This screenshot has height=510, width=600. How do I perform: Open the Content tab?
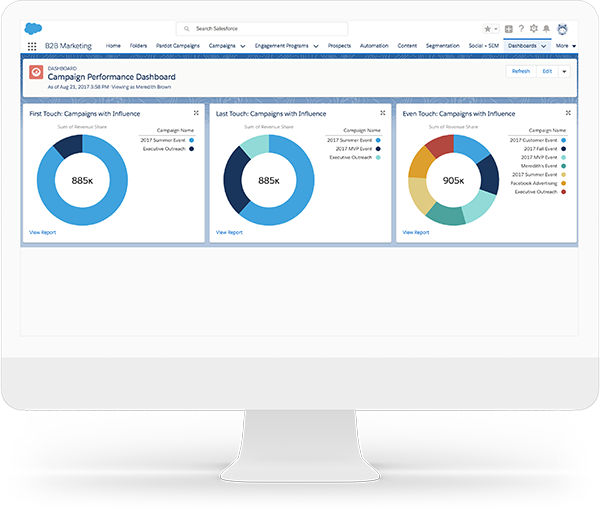tap(407, 46)
